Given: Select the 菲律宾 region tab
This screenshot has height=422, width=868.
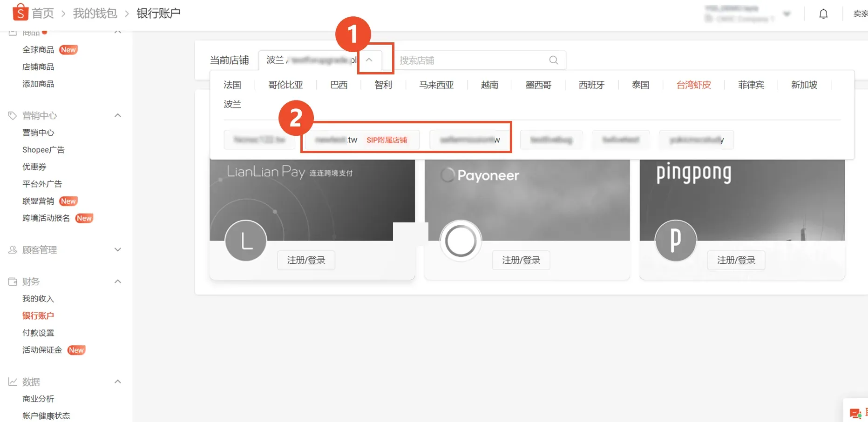Looking at the screenshot, I should coord(751,85).
